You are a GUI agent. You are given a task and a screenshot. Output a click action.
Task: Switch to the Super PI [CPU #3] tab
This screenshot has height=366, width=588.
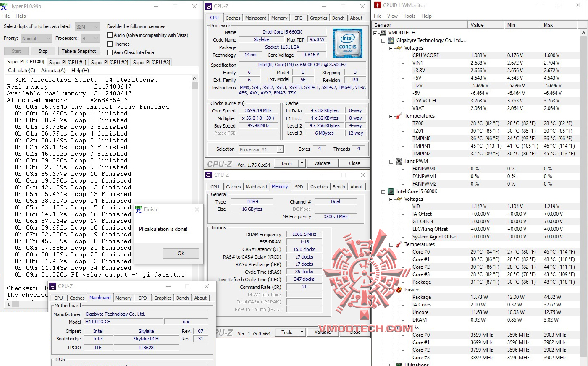tap(152, 62)
